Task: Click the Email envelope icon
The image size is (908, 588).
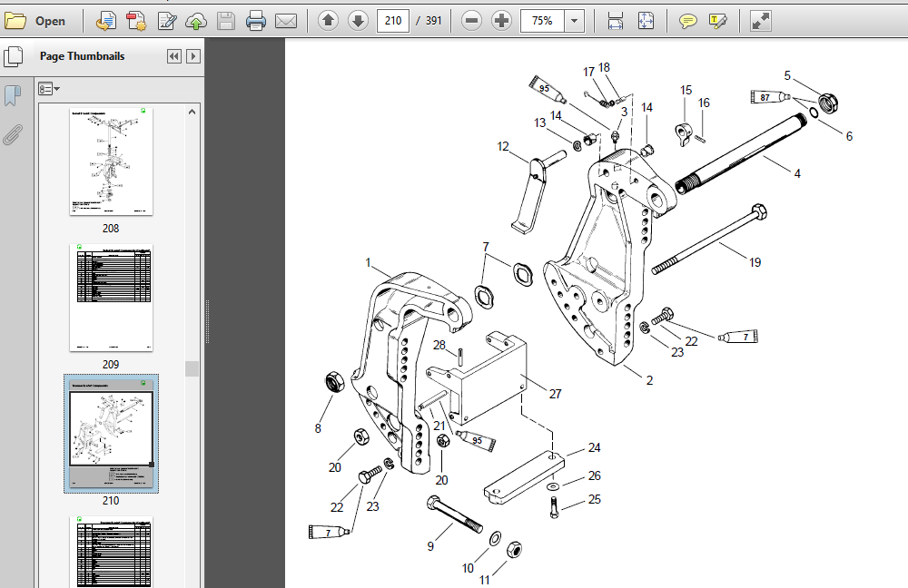Action: (x=285, y=22)
